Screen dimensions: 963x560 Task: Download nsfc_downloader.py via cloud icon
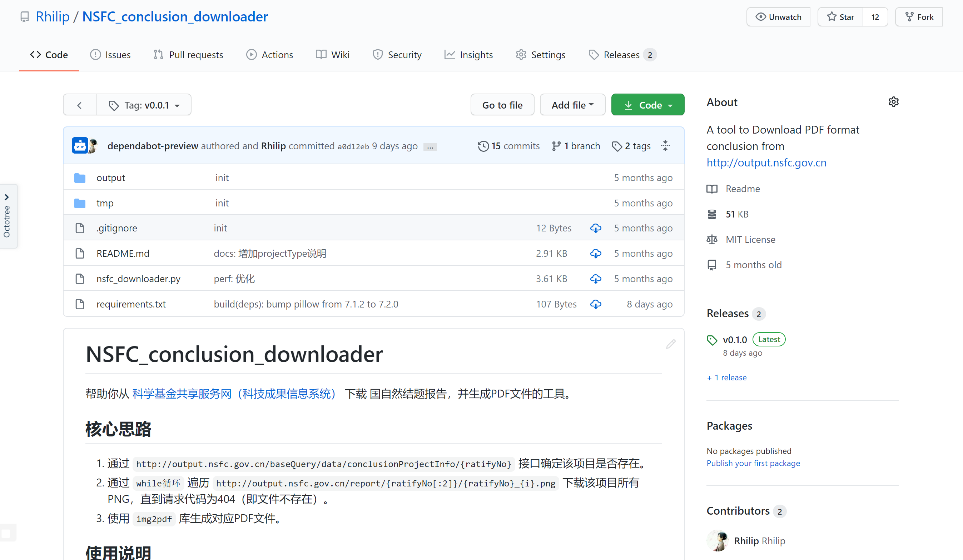[x=596, y=279]
